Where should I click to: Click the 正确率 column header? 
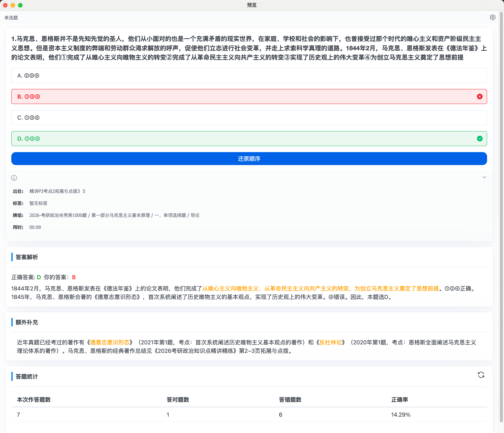tap(400, 400)
